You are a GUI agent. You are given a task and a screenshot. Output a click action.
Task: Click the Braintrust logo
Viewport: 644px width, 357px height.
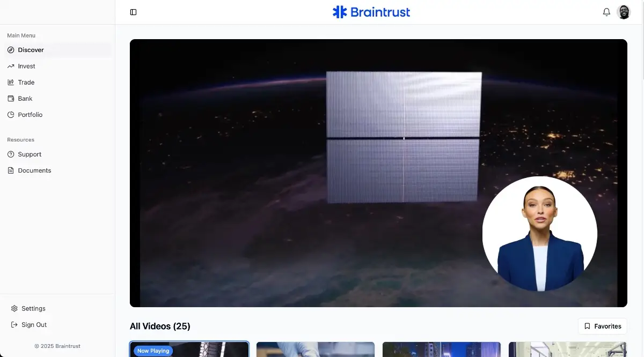371,12
